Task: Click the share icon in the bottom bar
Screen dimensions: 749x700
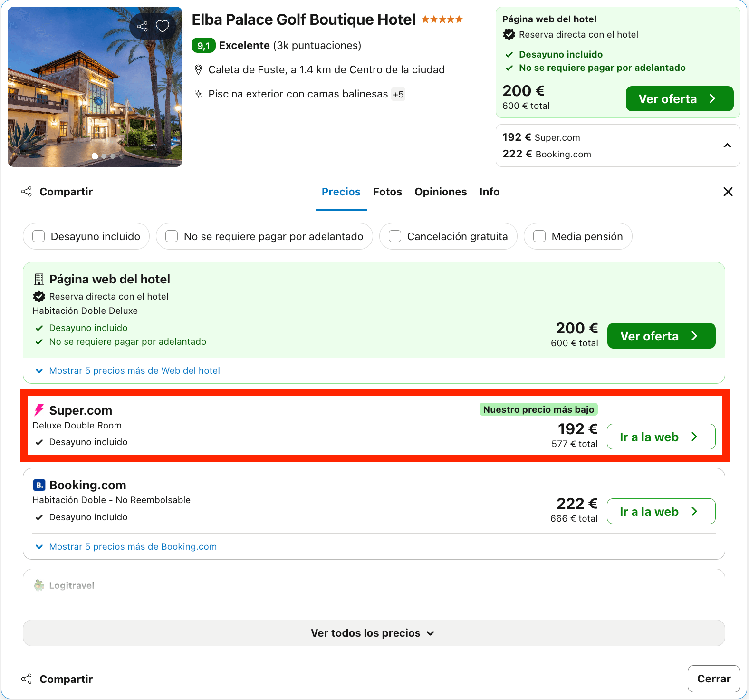Action: point(27,679)
